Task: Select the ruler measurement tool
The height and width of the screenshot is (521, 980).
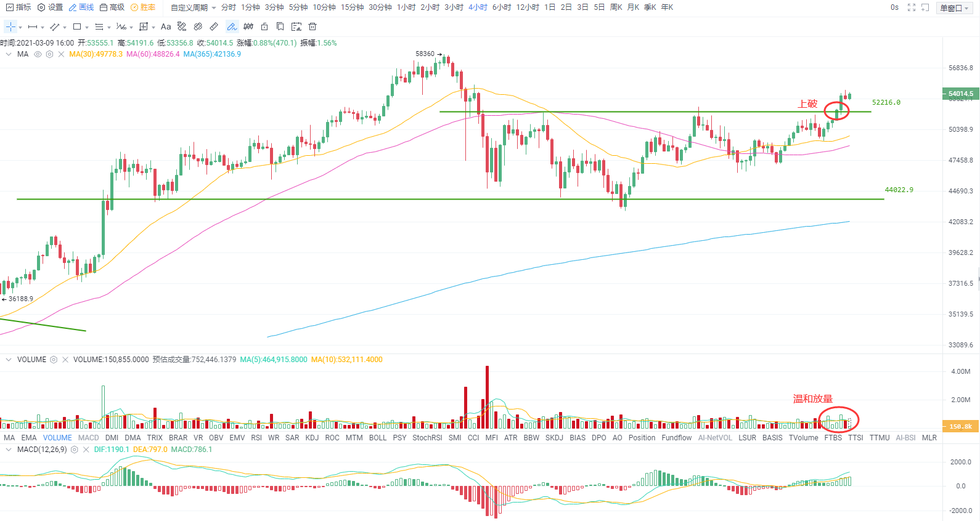Action: click(214, 26)
